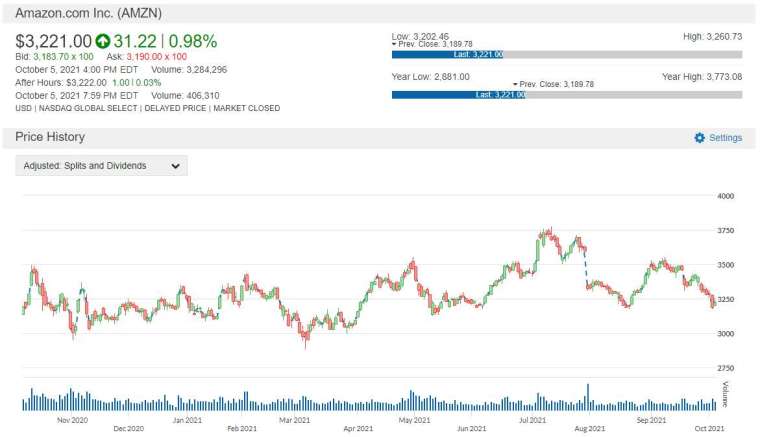760x437 pixels.
Task: Click the vertical Volume axis label
Action: [x=725, y=394]
